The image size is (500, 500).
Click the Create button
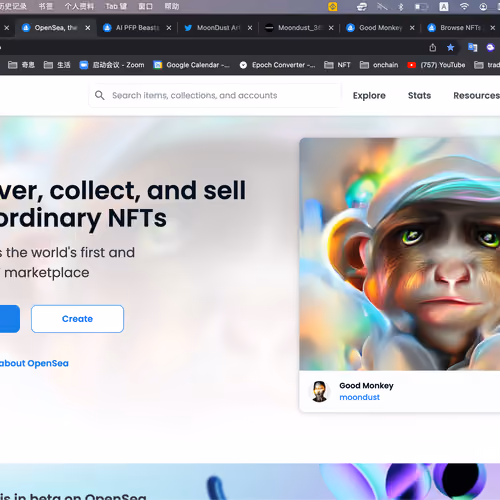[x=77, y=319]
